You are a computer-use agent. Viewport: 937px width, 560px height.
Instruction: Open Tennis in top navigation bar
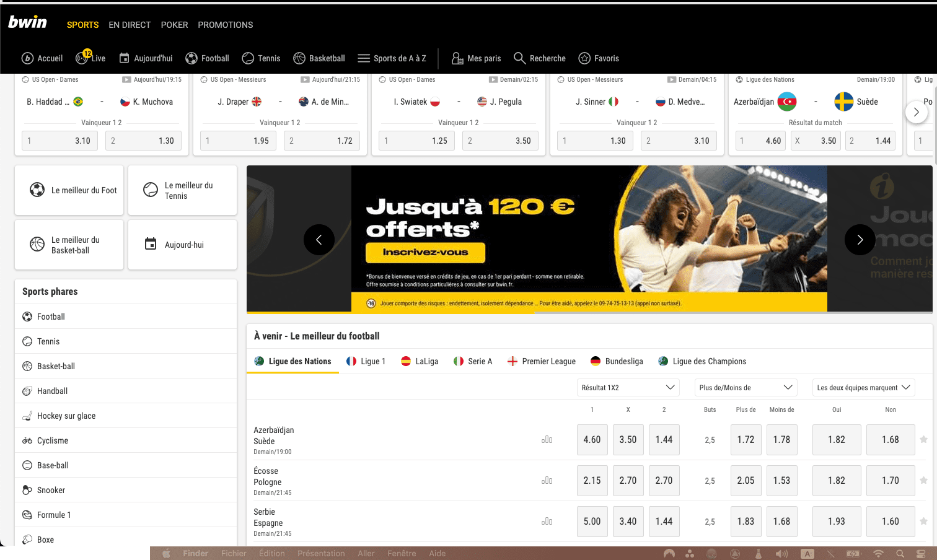(x=261, y=58)
